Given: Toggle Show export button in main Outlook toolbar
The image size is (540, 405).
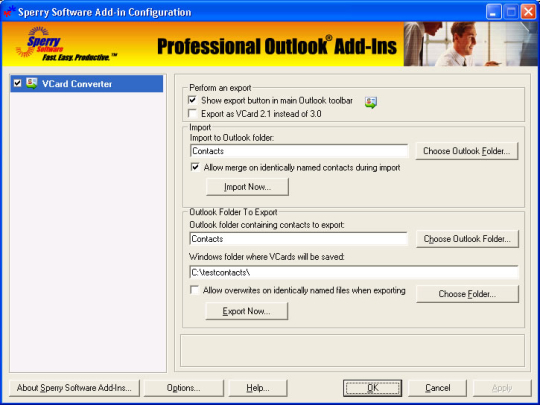Looking at the screenshot, I should point(193,101).
